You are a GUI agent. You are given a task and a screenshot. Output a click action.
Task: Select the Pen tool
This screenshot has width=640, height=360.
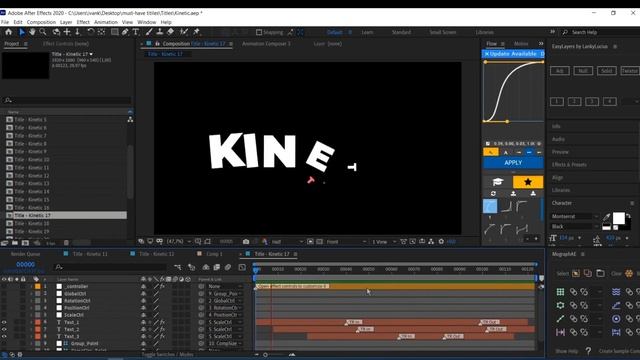[x=125, y=32]
